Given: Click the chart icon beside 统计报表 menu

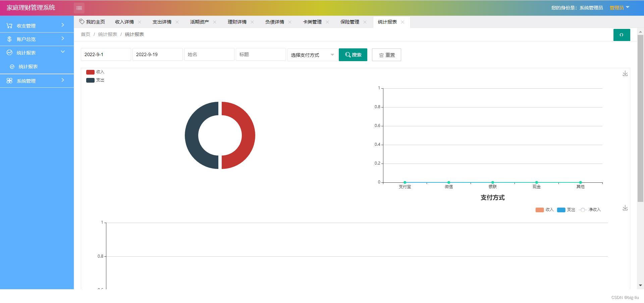Looking at the screenshot, I should (9, 52).
